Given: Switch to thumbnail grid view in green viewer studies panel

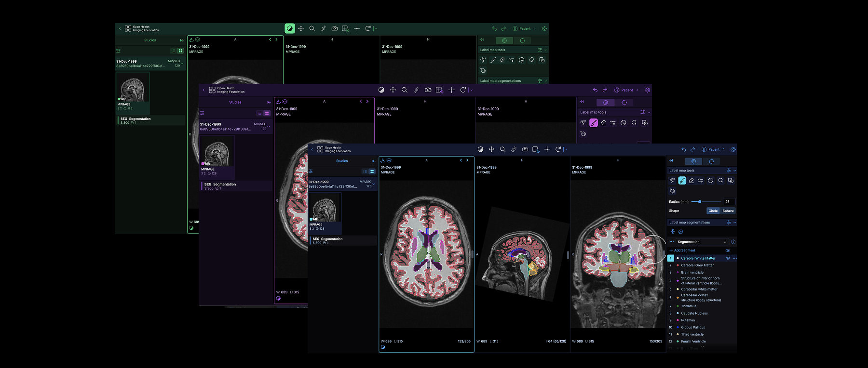Looking at the screenshot, I should tap(180, 51).
